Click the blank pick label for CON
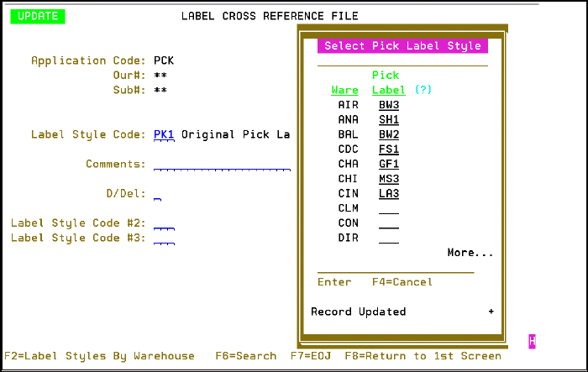Screen dimensions: 588x372 click(x=388, y=223)
